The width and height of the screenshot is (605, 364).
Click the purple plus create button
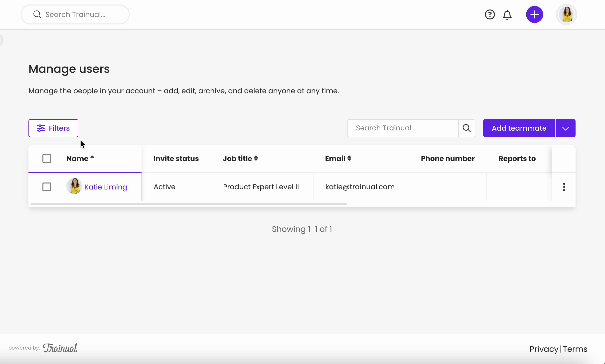[534, 14]
